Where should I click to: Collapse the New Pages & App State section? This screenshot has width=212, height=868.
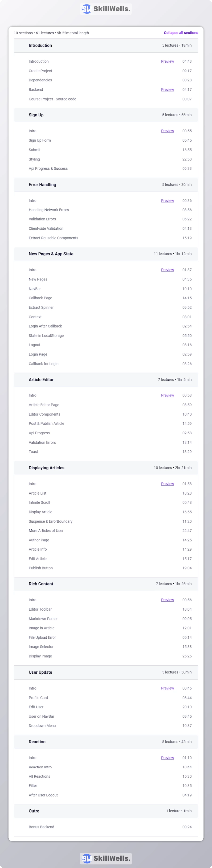tap(106, 254)
